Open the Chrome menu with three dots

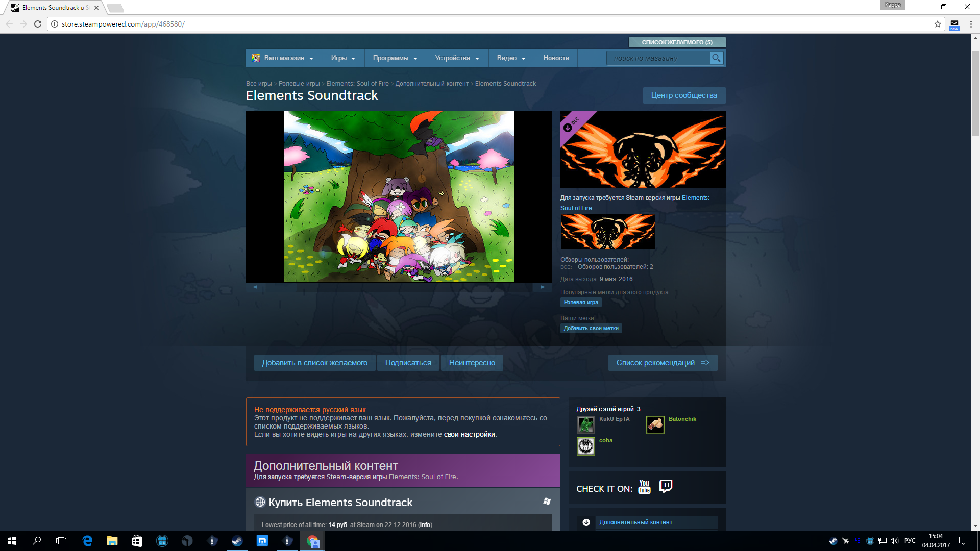[x=971, y=24]
